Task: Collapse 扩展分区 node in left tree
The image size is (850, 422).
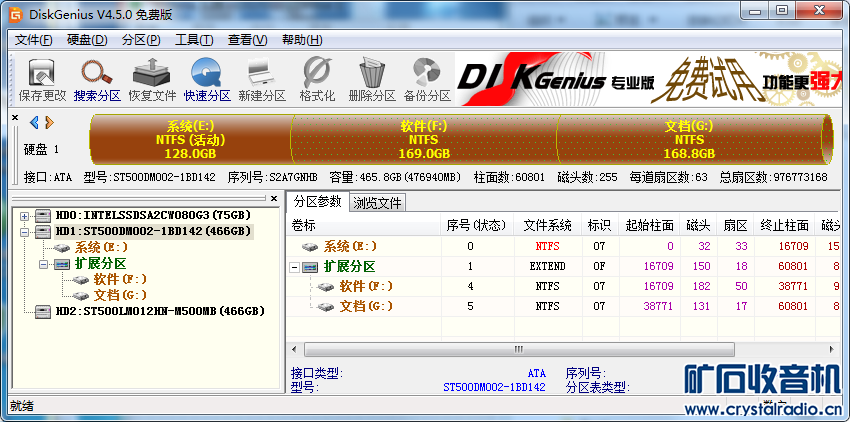Action: click(43, 264)
